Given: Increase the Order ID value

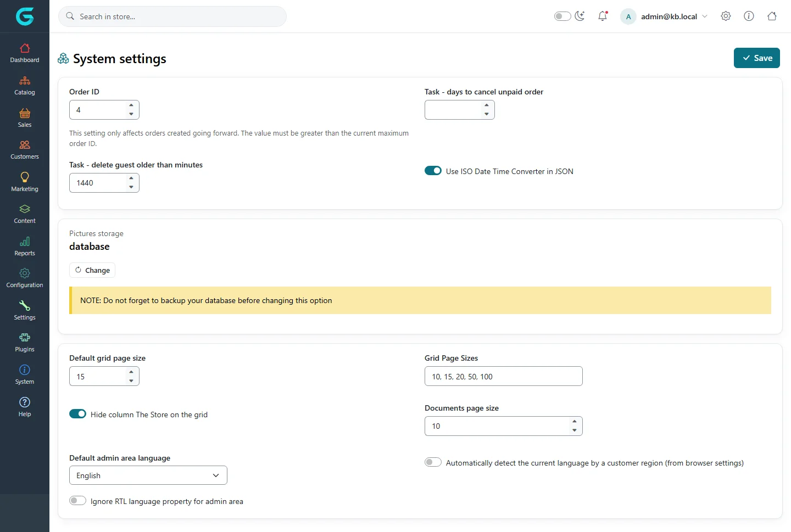Looking at the screenshot, I should [x=131, y=105].
